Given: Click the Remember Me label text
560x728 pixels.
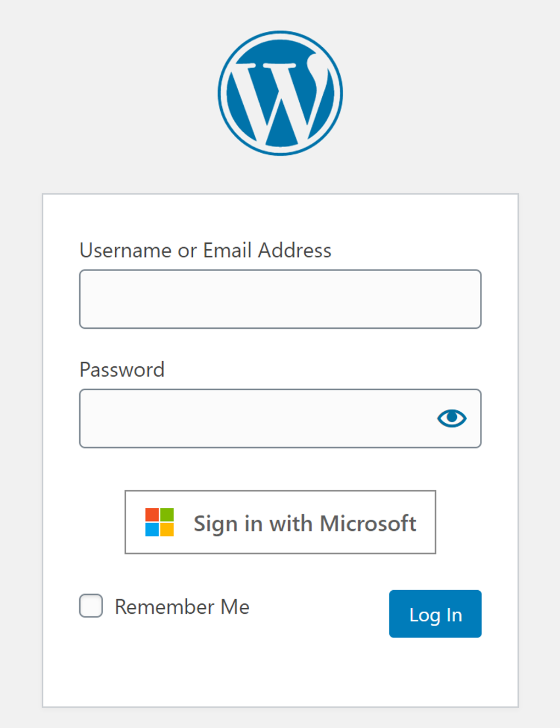Looking at the screenshot, I should (x=181, y=606).
